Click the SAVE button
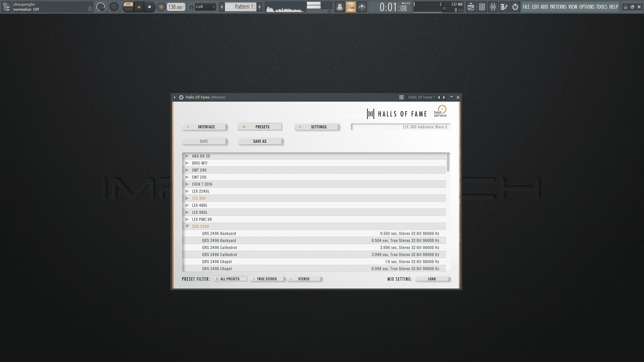This screenshot has width=644, height=362. (204, 141)
